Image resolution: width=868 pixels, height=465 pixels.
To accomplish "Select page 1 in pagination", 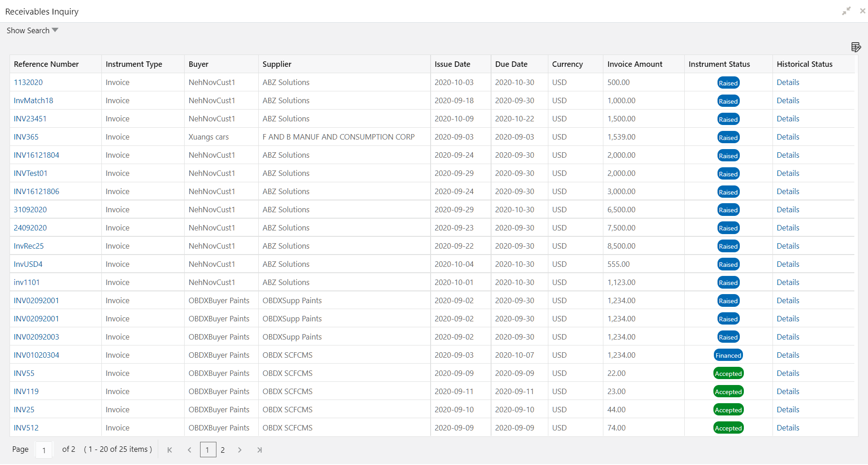I will [208, 450].
